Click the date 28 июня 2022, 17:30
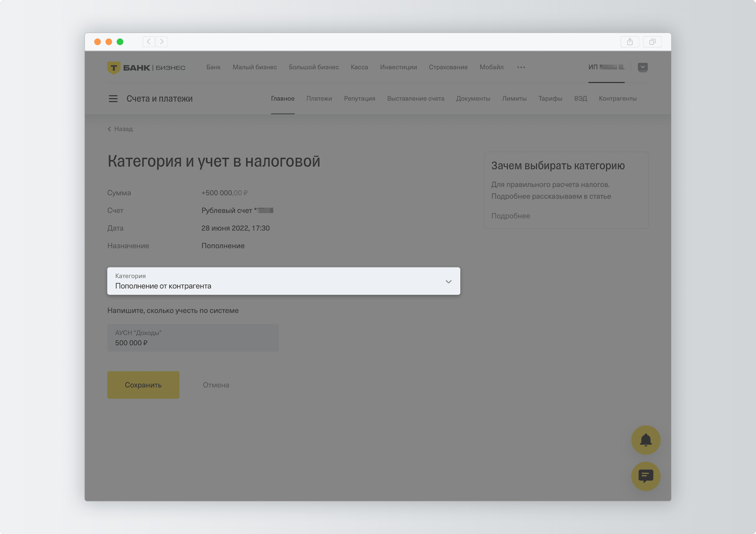 (x=235, y=228)
